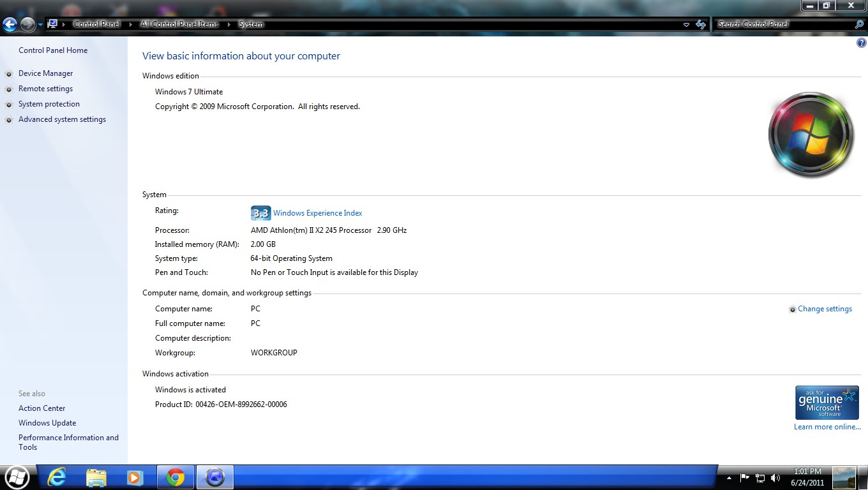Click the network tray icon
The height and width of the screenshot is (490, 868).
pos(760,477)
